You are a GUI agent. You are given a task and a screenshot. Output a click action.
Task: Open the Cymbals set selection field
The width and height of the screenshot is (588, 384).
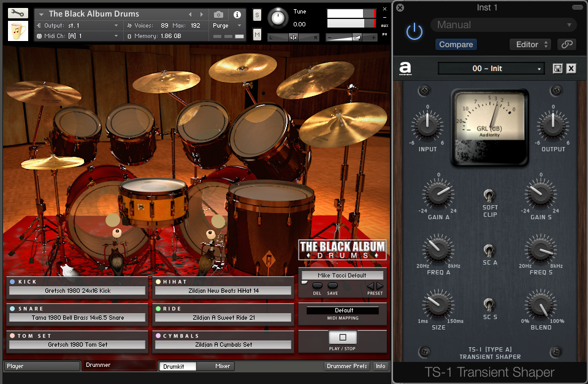click(223, 345)
